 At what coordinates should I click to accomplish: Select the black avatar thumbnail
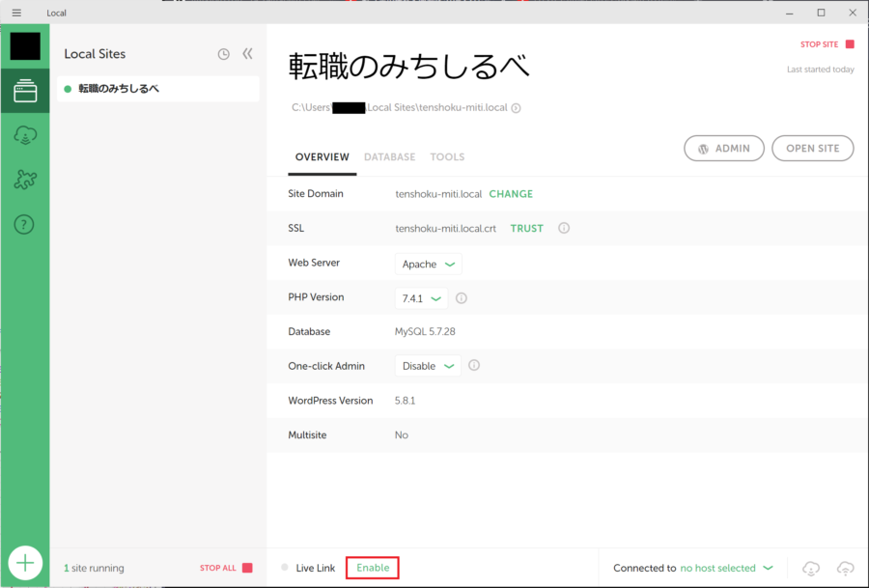coord(25,46)
